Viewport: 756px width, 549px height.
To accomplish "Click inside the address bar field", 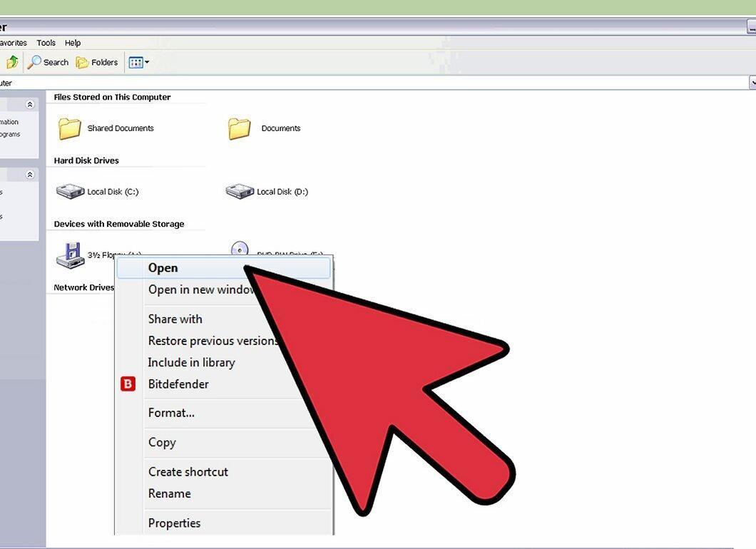I will 374,83.
